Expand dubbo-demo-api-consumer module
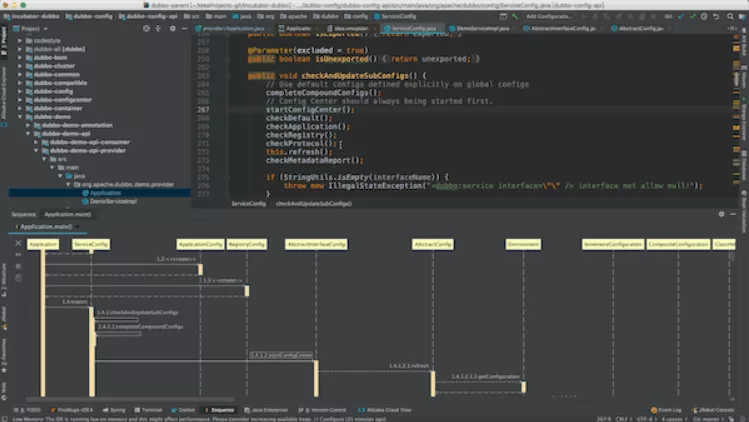Screen dimensions: 749x422 click(x=36, y=142)
